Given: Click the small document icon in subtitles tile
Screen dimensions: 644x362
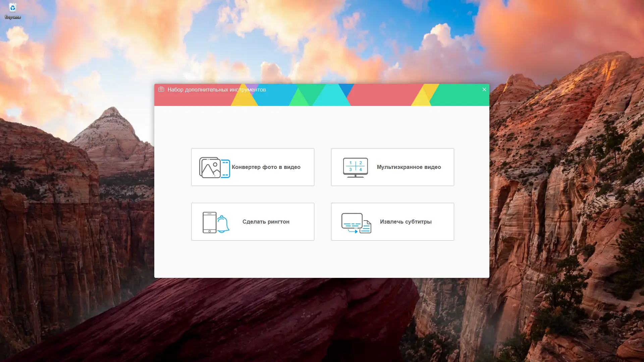Looking at the screenshot, I should pyautogui.click(x=366, y=227).
